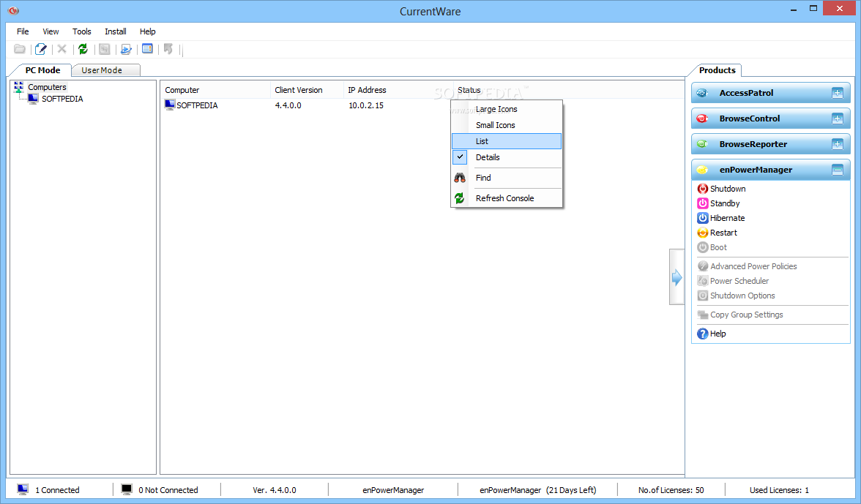Open the View menu
The image size is (861, 504).
point(51,31)
